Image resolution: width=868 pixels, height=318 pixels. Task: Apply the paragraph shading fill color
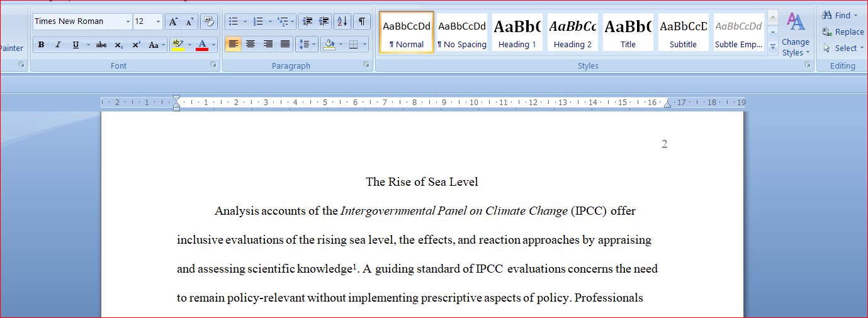point(329,44)
